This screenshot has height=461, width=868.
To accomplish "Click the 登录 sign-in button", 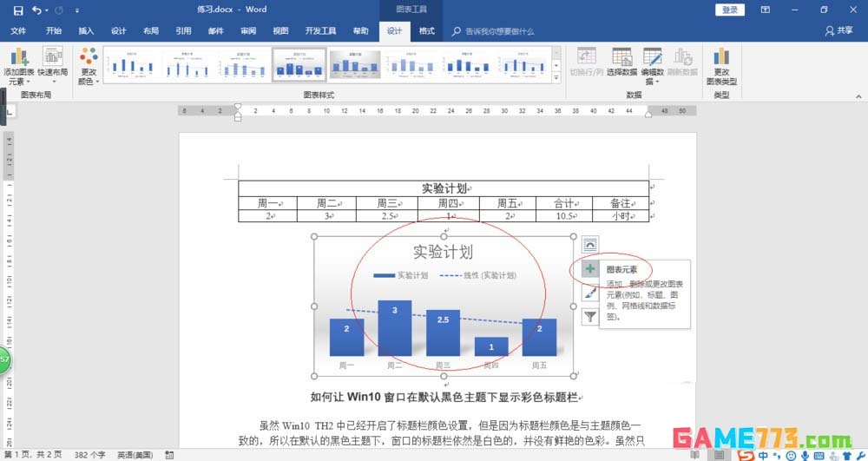I will (x=730, y=10).
